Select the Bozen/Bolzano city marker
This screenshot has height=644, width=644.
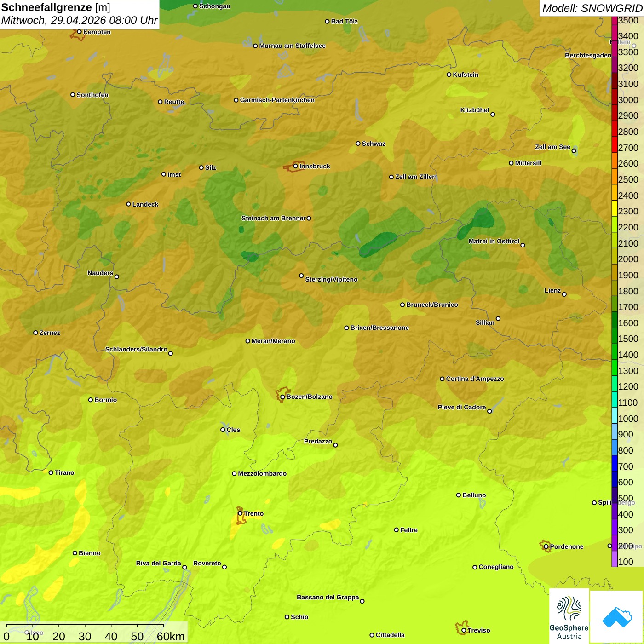(x=282, y=397)
